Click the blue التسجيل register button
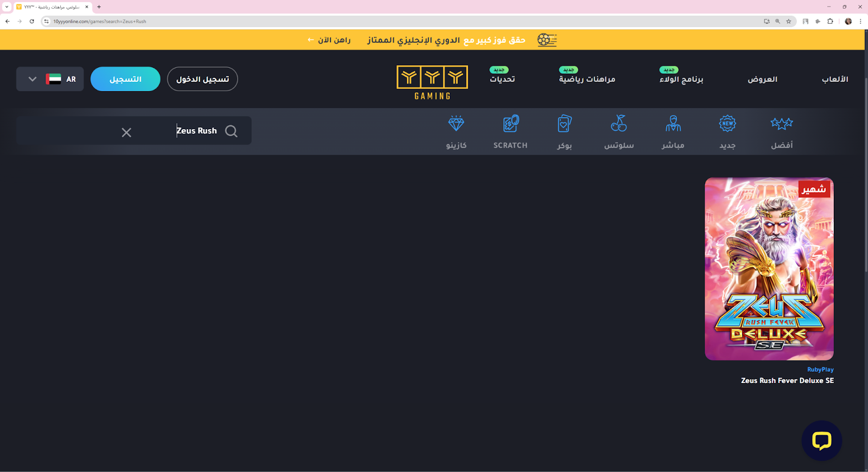Viewport: 868px width, 472px height. [x=125, y=79]
